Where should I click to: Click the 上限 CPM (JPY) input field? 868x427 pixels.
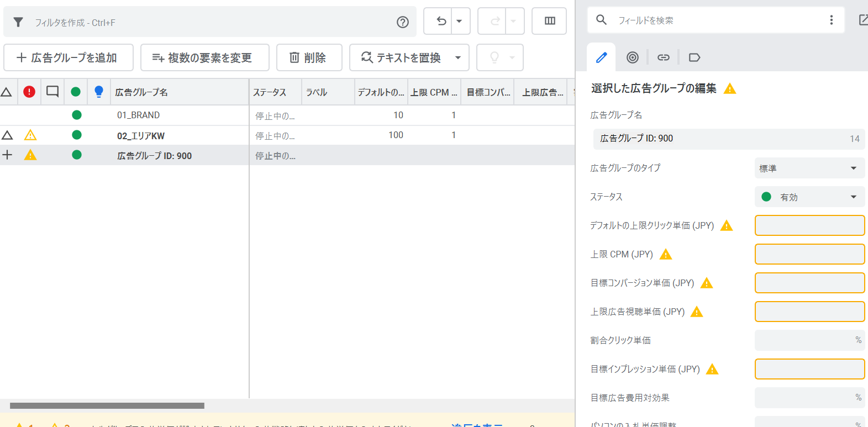point(809,254)
